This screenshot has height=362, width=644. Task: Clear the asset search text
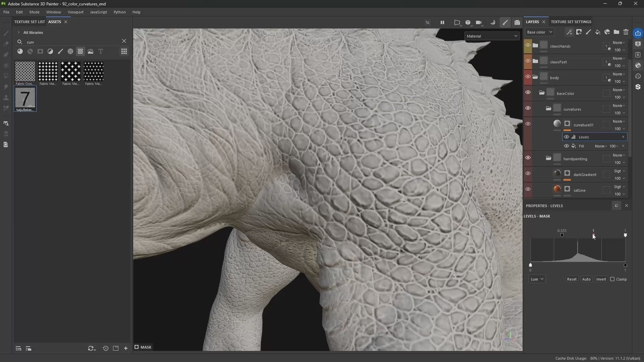[124, 41]
